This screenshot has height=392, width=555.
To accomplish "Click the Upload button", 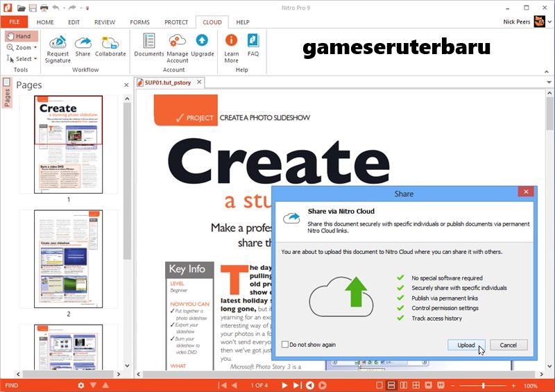I will (466, 345).
